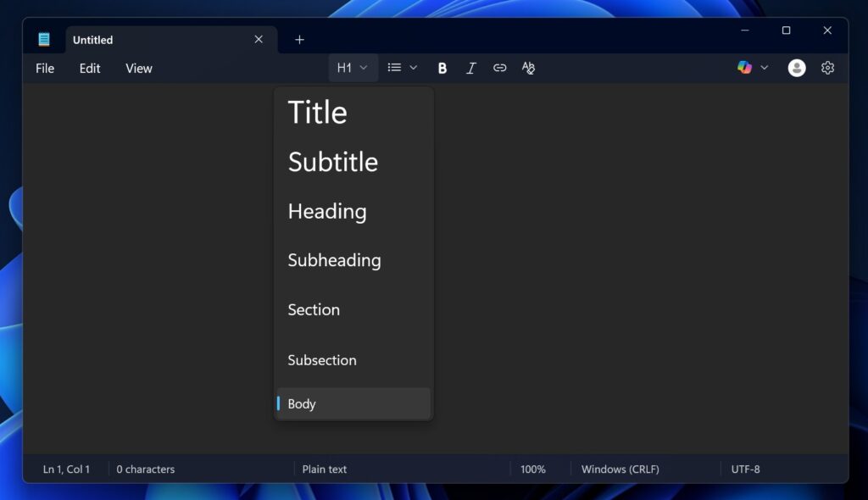Screen dimensions: 868x500
Task: Select the Body text style
Action: point(353,403)
